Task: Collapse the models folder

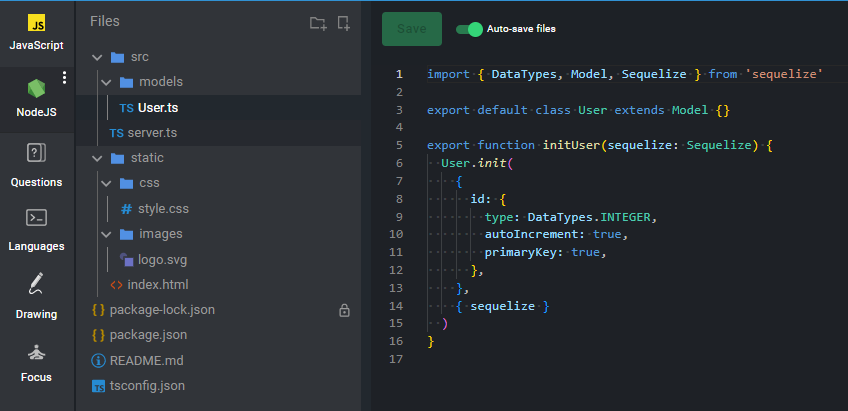Action: [x=106, y=82]
